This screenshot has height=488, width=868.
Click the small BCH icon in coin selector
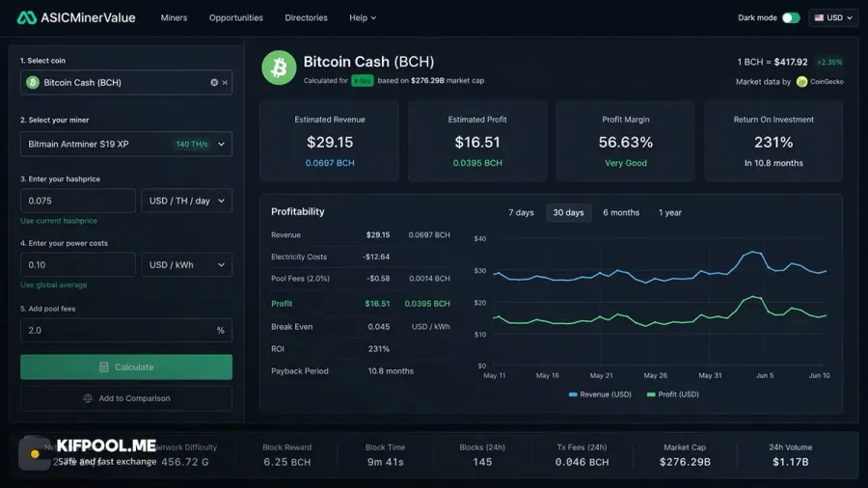[x=33, y=82]
